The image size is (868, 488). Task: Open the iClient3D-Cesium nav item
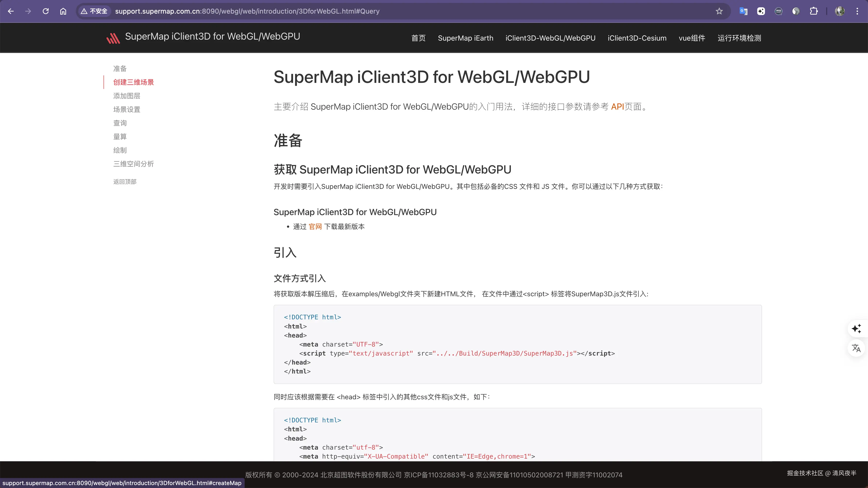637,38
